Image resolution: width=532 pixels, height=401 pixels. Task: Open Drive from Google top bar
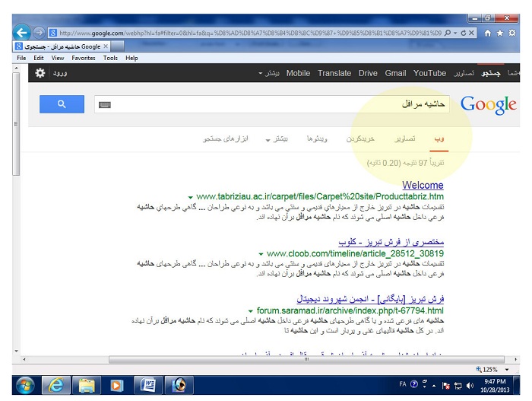click(368, 73)
